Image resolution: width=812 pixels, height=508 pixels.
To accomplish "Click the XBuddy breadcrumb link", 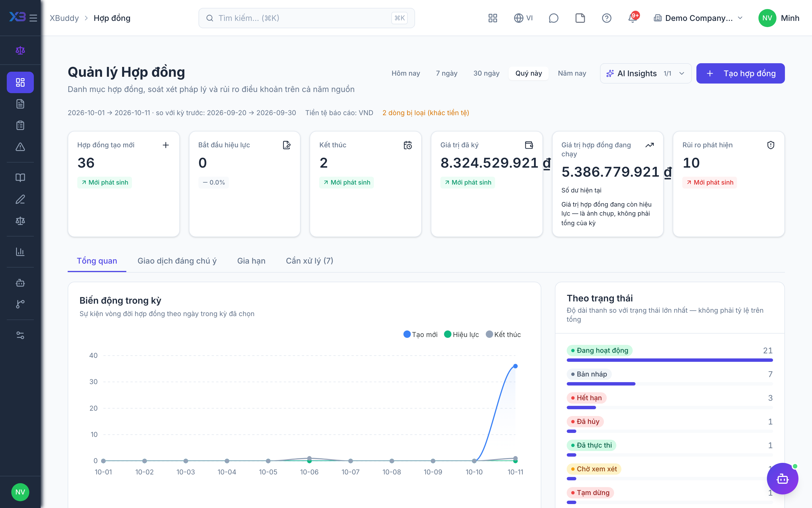I will click(x=64, y=18).
